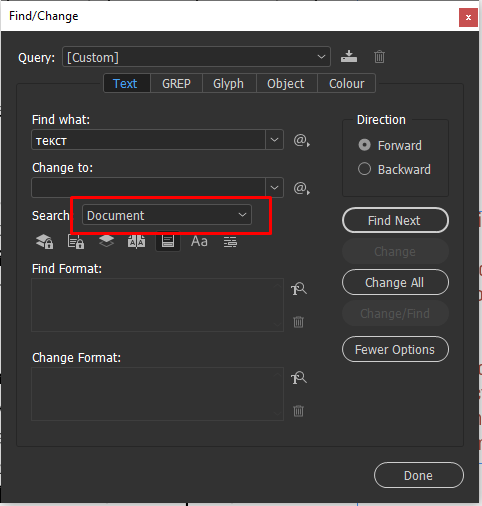This screenshot has width=482, height=506.
Task: Click inside the Change Format box
Action: (157, 394)
